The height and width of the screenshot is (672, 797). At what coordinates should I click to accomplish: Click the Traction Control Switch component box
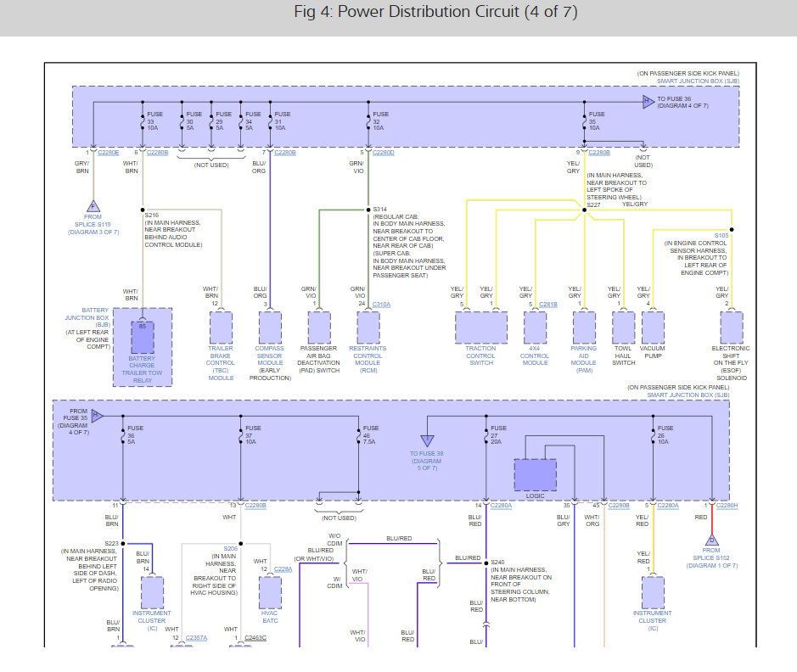pos(481,328)
